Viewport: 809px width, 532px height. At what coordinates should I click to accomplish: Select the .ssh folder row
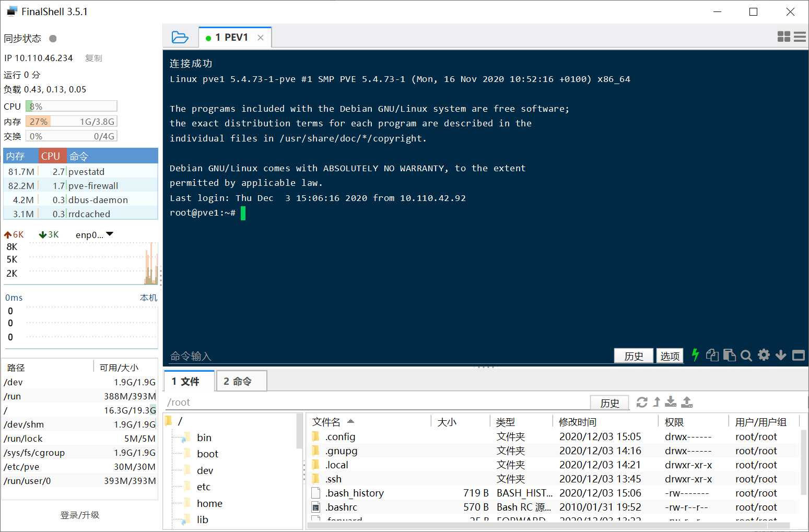click(x=553, y=479)
